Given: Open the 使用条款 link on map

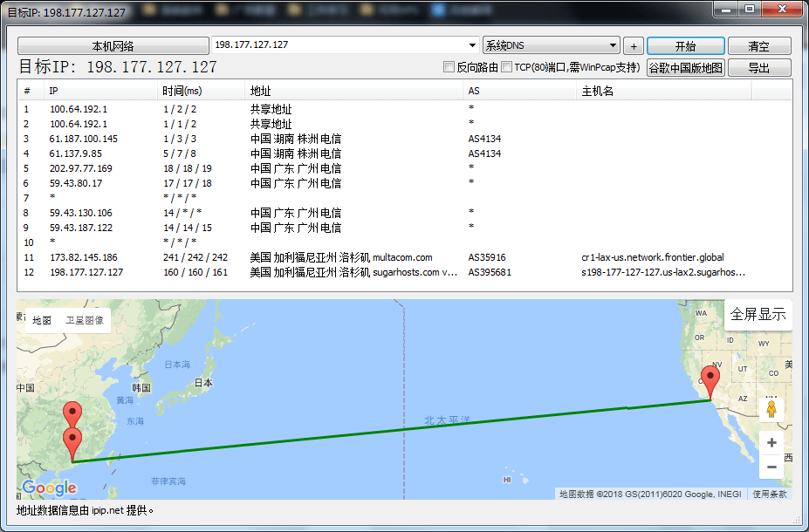Looking at the screenshot, I should coord(770,494).
